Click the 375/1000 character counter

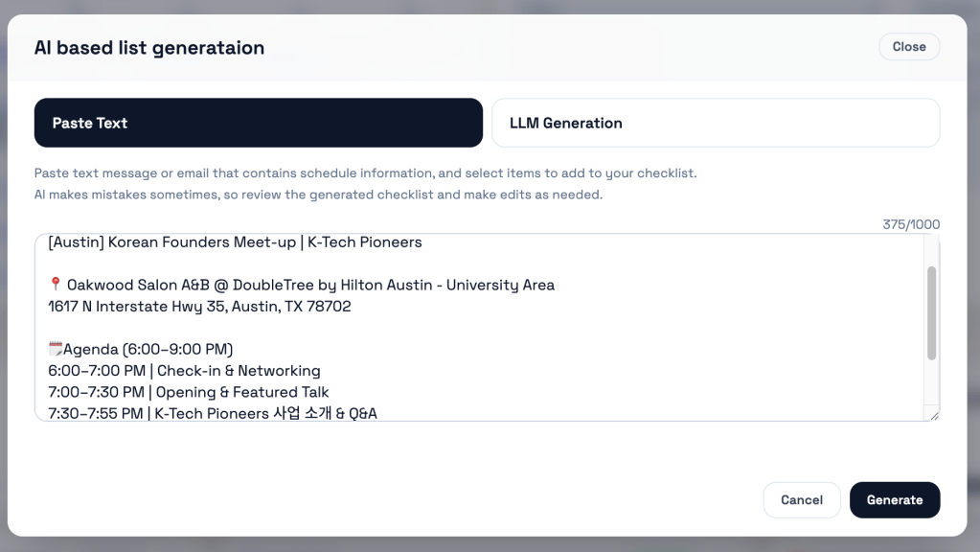click(x=911, y=224)
